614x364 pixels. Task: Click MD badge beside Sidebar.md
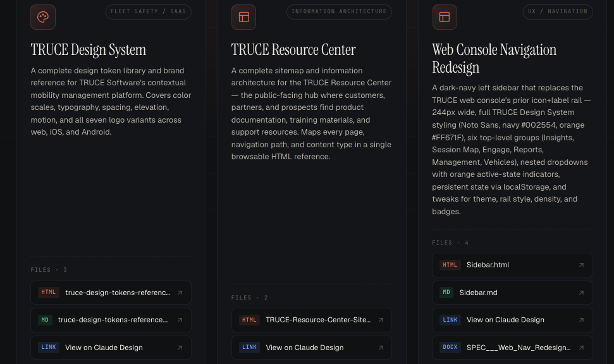(446, 293)
